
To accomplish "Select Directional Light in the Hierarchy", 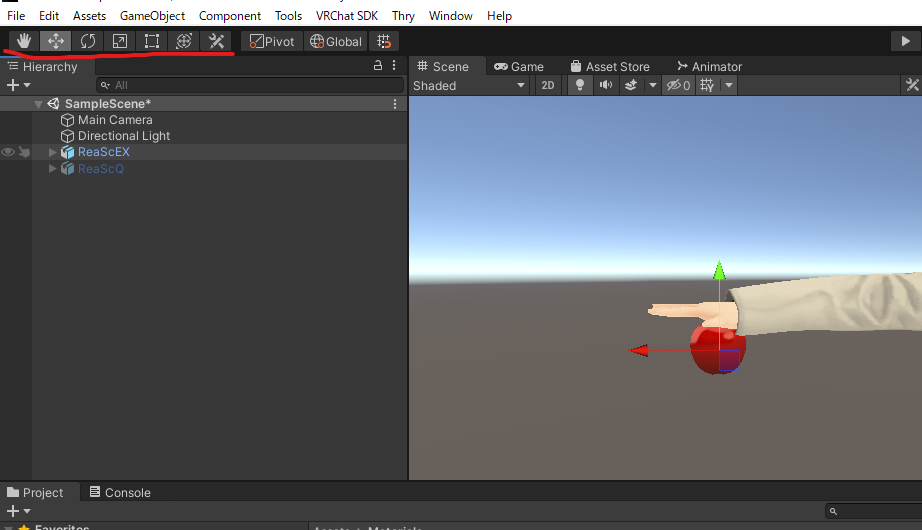I will click(124, 136).
